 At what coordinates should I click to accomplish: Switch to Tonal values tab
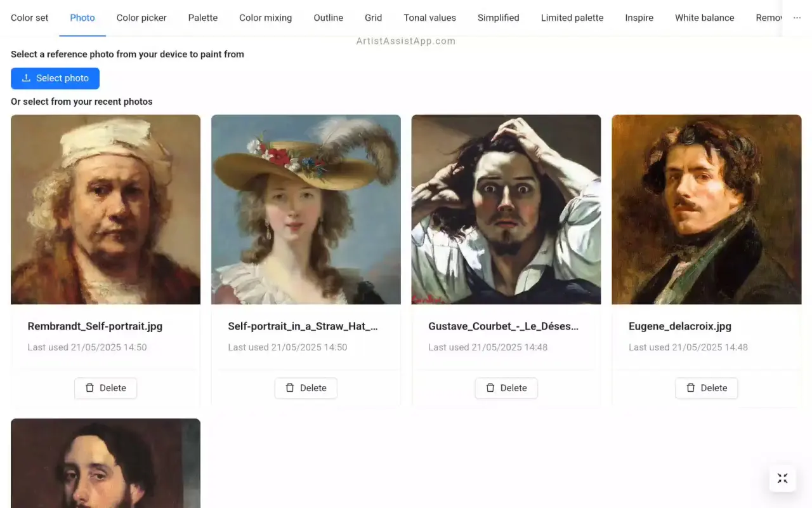[430, 18]
